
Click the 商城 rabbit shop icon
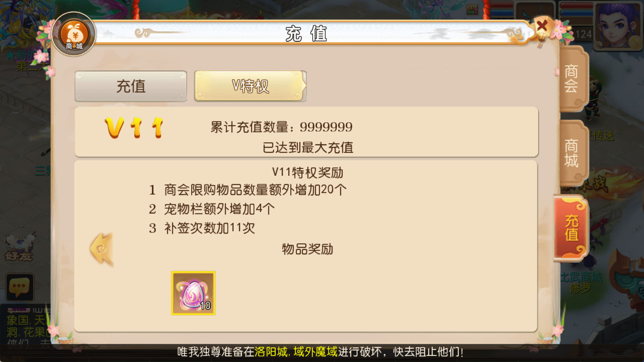pos(74,35)
